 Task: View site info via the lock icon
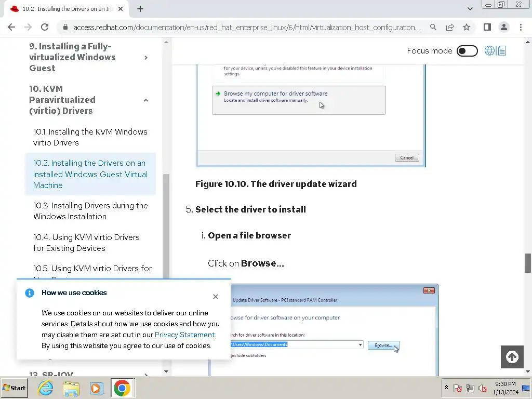[65, 27]
